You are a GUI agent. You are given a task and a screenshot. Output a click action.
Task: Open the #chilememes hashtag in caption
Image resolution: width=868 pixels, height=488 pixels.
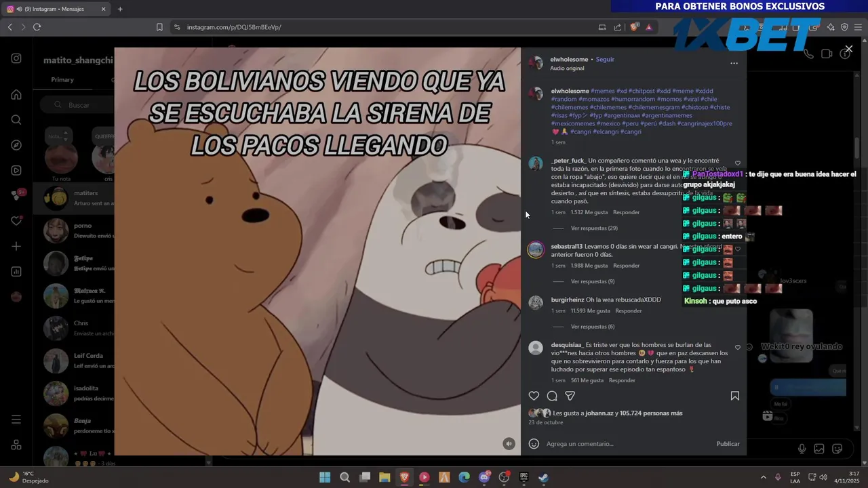pyautogui.click(x=570, y=107)
